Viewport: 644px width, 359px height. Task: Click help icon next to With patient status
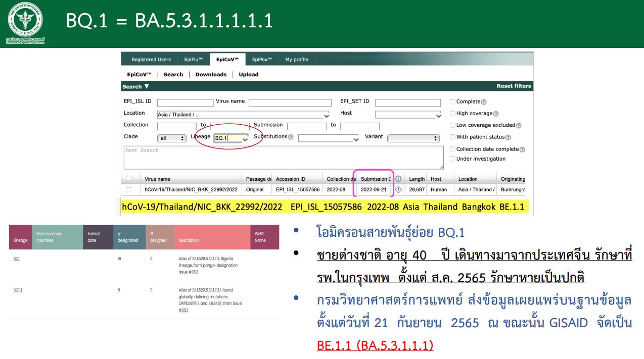508,137
